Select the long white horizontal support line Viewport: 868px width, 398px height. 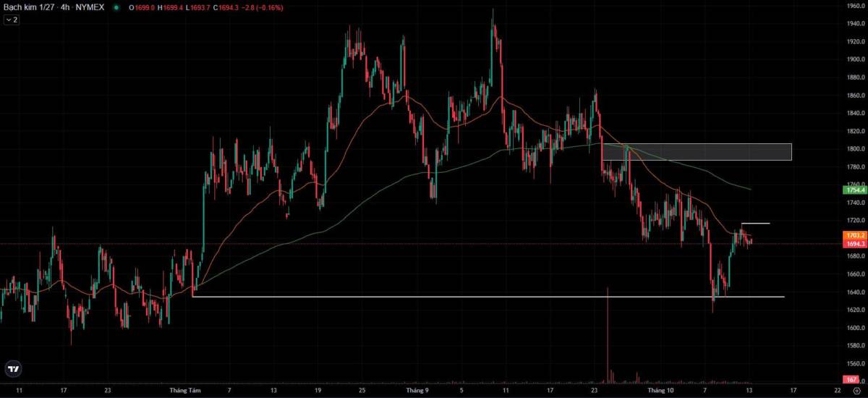click(x=488, y=297)
